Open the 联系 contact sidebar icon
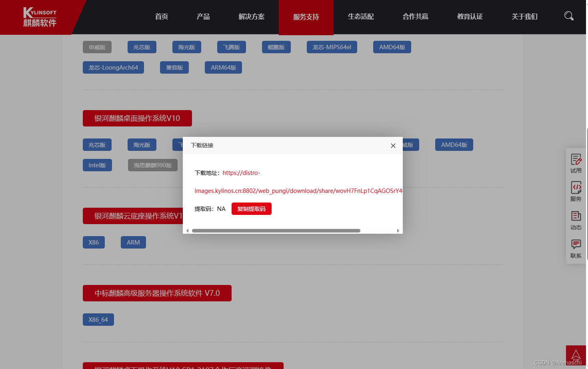The width and height of the screenshot is (588, 369). (x=576, y=249)
